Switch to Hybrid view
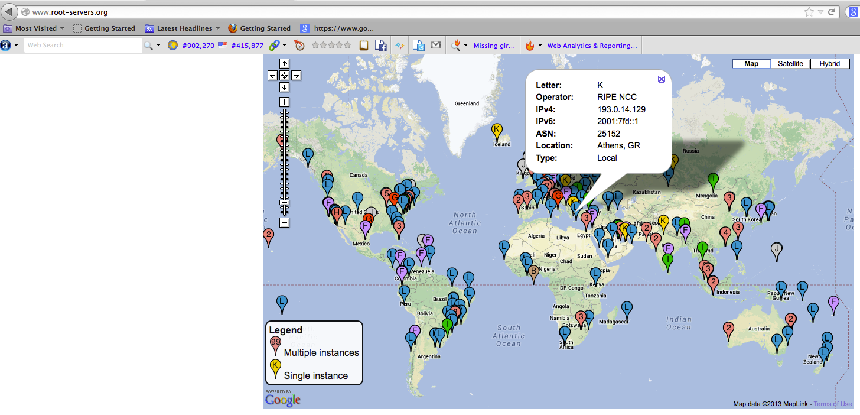 [x=830, y=64]
